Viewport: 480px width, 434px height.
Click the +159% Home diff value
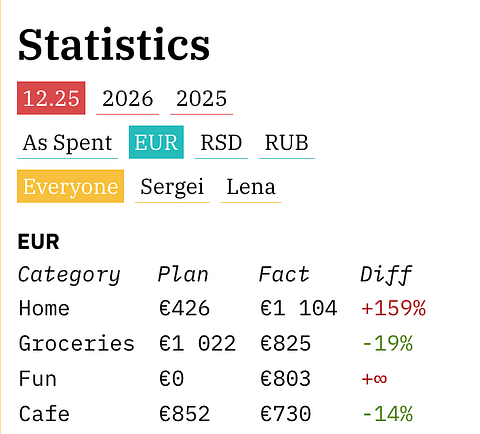point(393,308)
